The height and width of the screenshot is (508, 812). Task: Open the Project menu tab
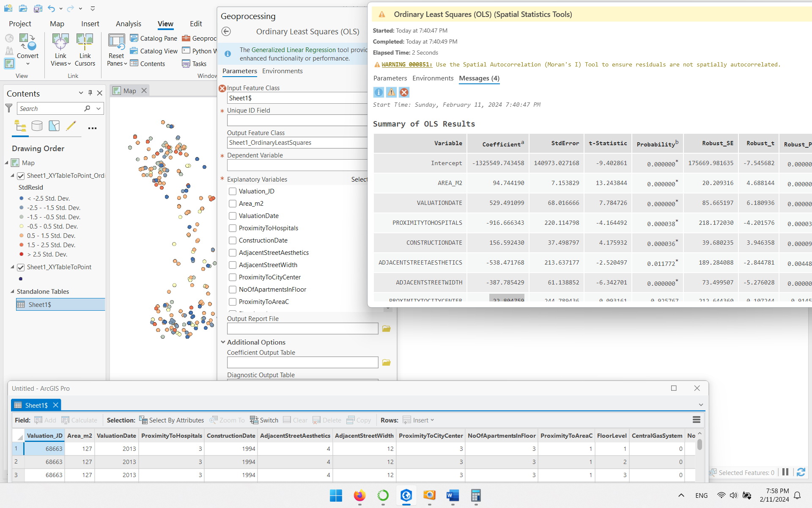click(x=20, y=24)
